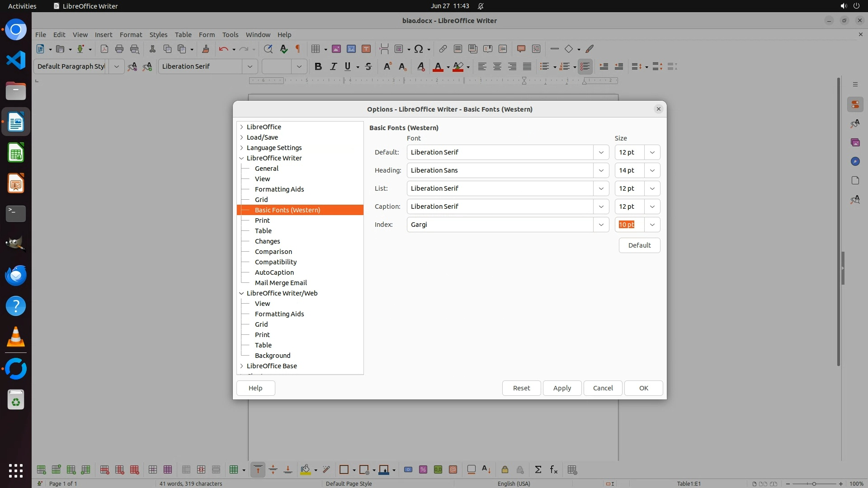868x488 pixels.
Task: Toggle Underline formatting button
Action: (x=347, y=66)
